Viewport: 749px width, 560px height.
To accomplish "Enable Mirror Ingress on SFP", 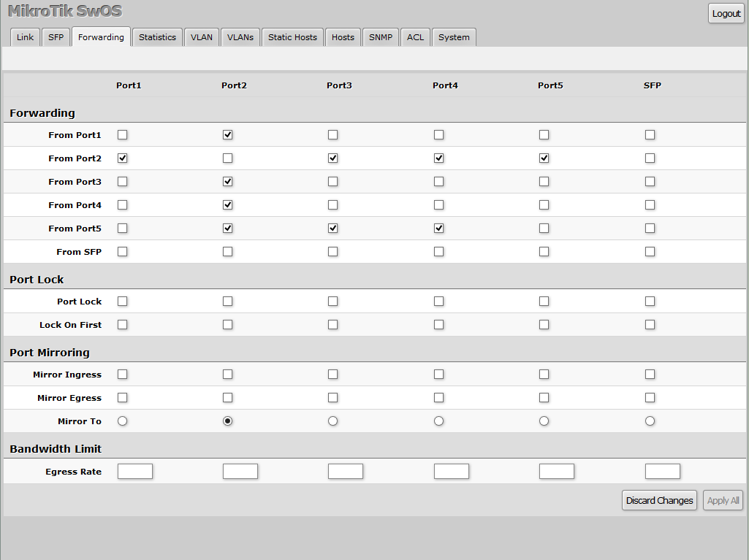I will pyautogui.click(x=650, y=375).
